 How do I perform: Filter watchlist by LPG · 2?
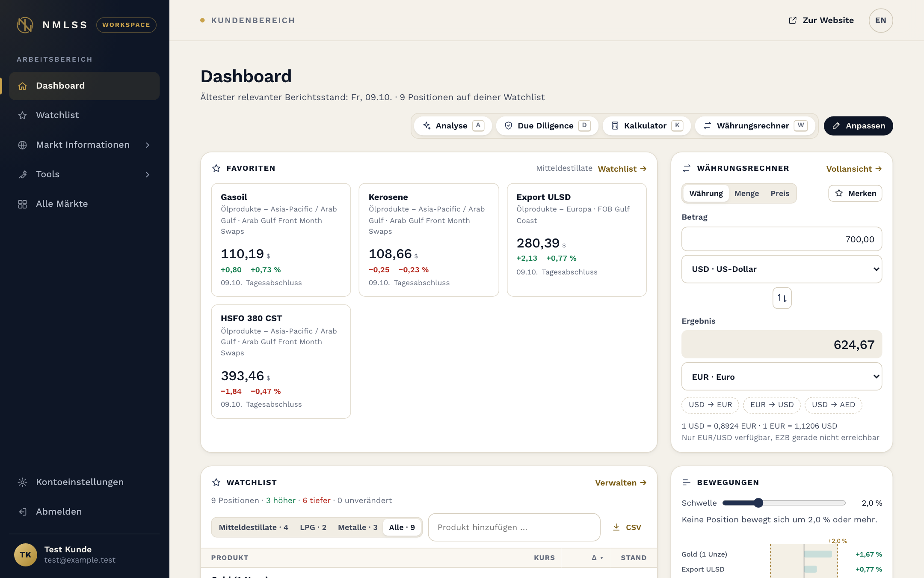313,527
